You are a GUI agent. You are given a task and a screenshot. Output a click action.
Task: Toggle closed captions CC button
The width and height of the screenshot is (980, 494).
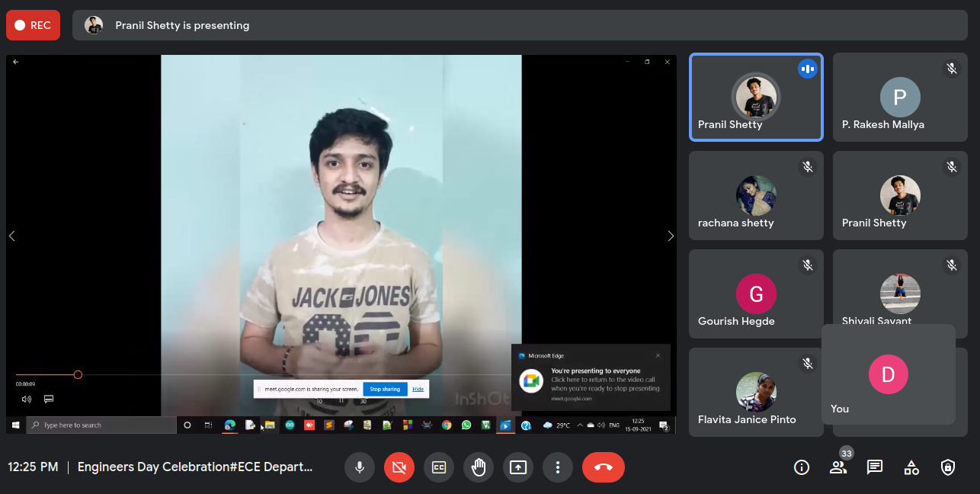click(439, 467)
